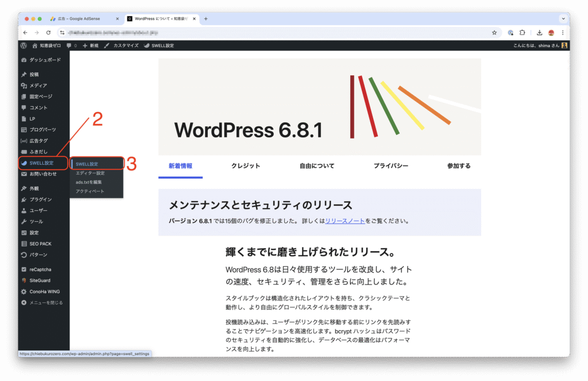Screen dimensions: 588x381
Task: Open カスタマイズ in the admin bar
Action: click(121, 45)
